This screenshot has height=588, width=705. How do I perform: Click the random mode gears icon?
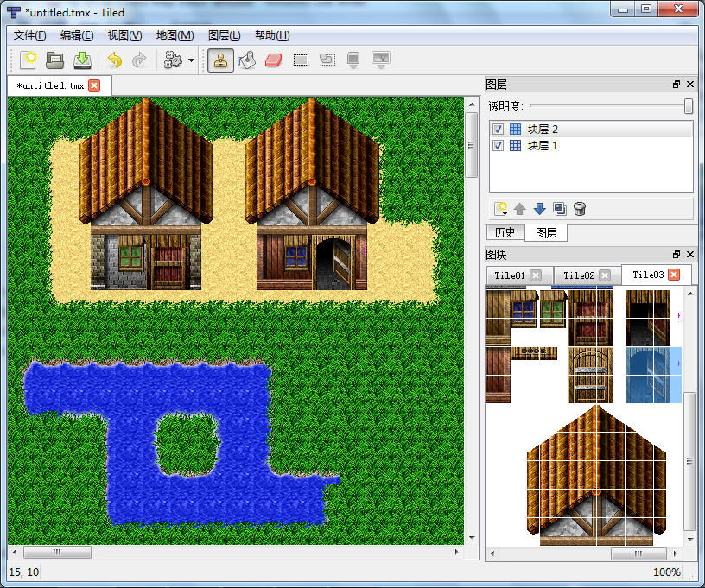coord(173,60)
